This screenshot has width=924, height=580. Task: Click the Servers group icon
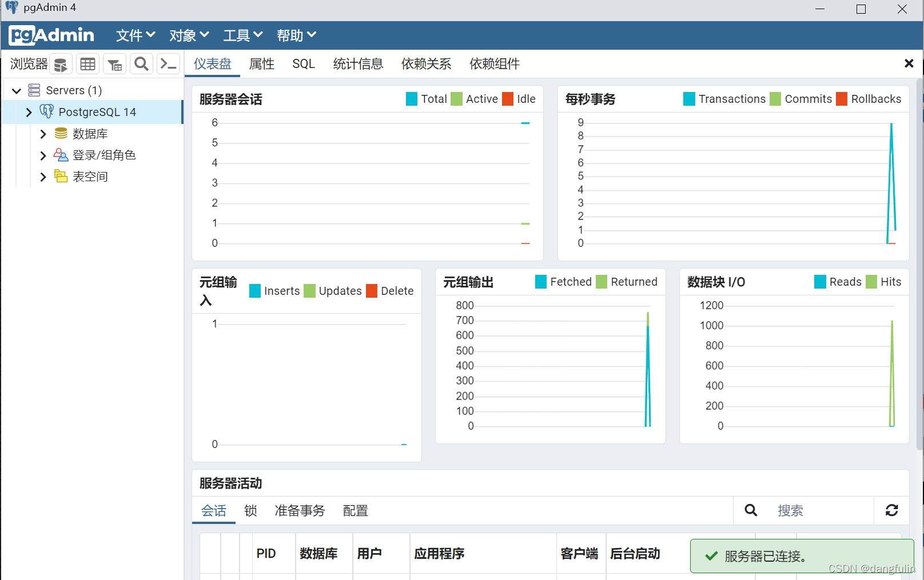click(34, 90)
